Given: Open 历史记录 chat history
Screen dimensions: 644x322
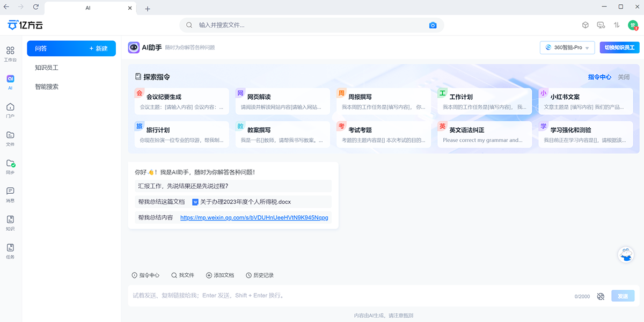Looking at the screenshot, I should (260, 275).
